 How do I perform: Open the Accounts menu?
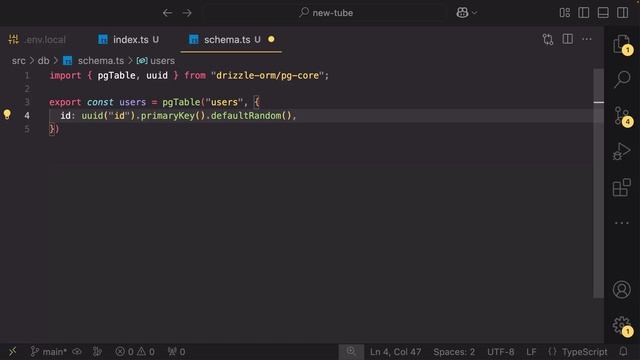[622, 289]
